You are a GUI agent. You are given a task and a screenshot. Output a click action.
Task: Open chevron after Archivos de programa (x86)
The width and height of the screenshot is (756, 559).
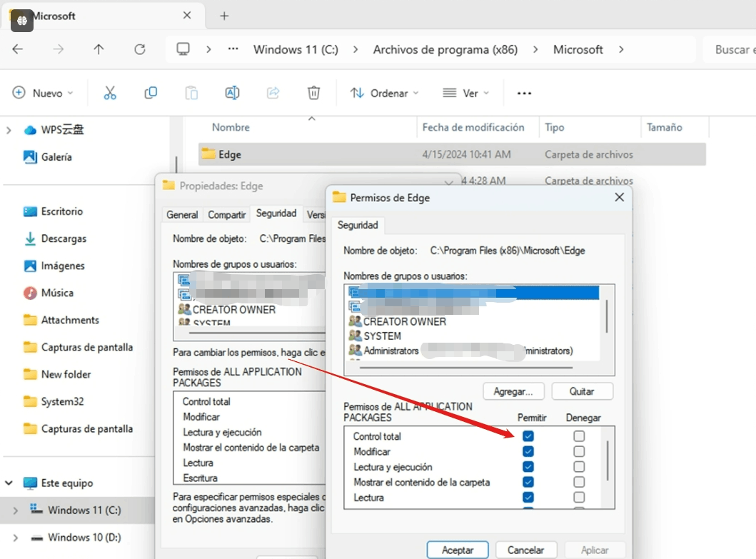tap(535, 49)
